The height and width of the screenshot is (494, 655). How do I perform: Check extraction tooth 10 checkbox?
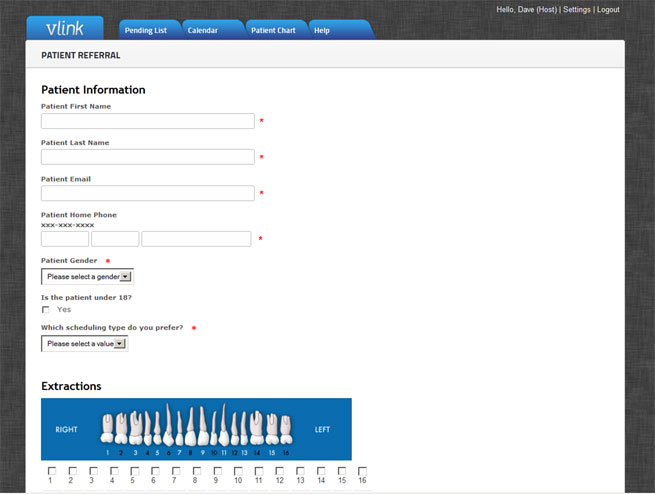click(x=238, y=471)
